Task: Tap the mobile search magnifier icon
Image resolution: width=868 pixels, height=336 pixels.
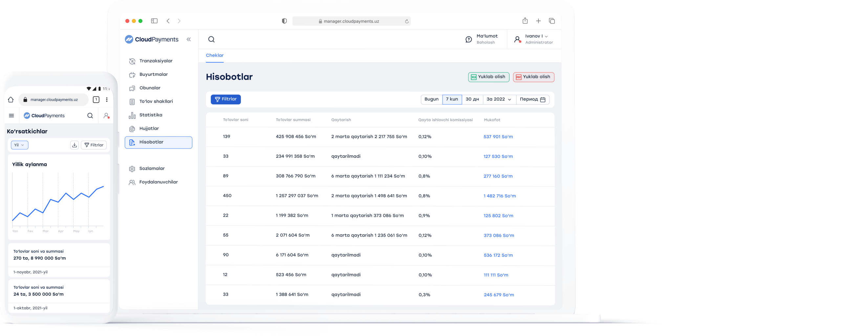Action: [x=90, y=115]
